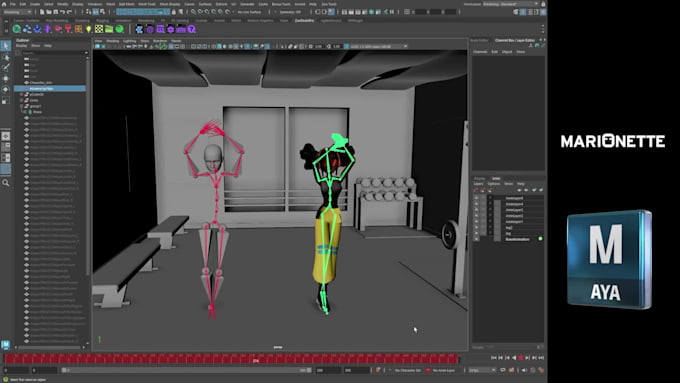The image size is (680, 383).
Task: Activate the Move tool in toolbox
Action: [x=6, y=79]
